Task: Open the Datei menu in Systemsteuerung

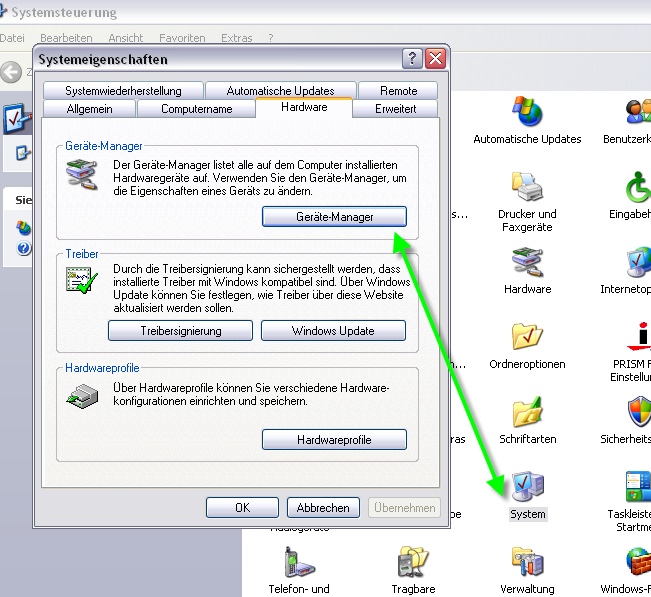Action: pos(12,38)
